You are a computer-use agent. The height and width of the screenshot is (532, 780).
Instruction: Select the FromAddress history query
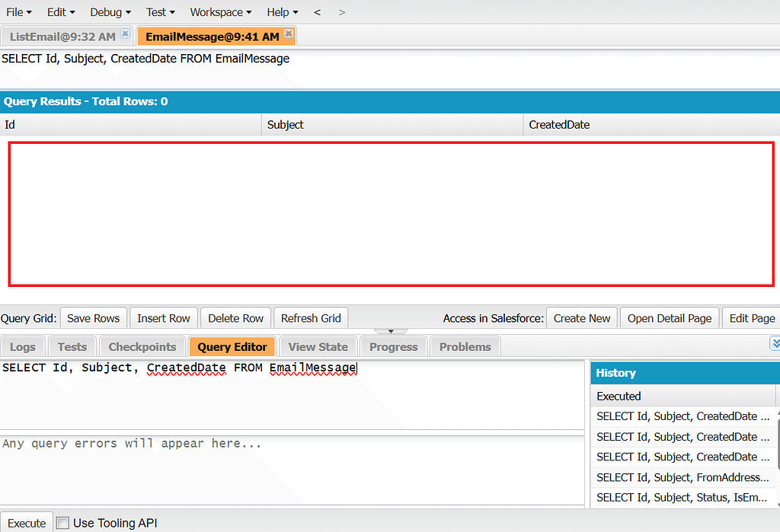click(x=683, y=477)
